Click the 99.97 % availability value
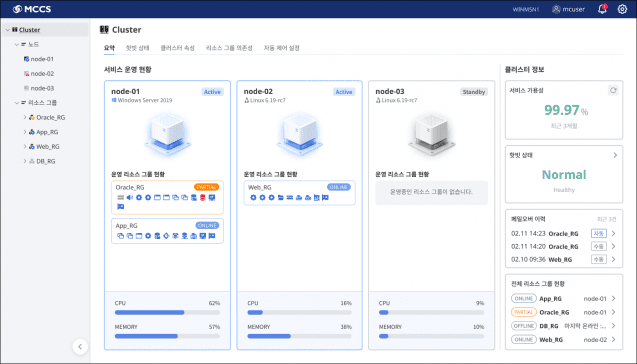The width and height of the screenshot is (637, 364). (566, 110)
